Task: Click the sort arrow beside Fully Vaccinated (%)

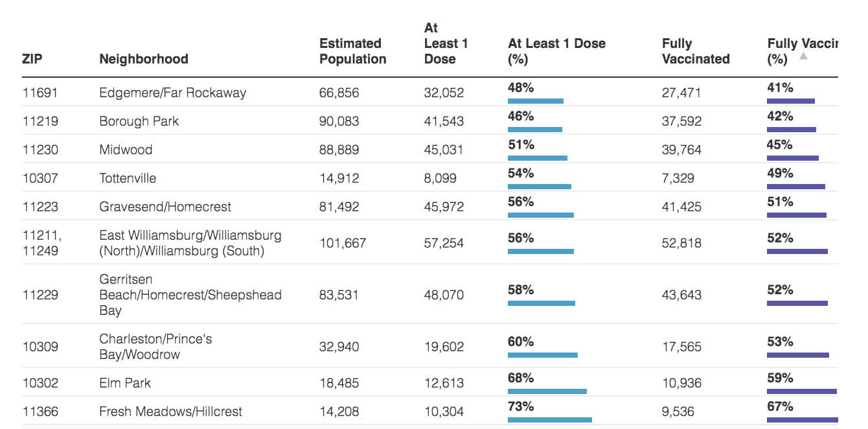Action: click(803, 56)
